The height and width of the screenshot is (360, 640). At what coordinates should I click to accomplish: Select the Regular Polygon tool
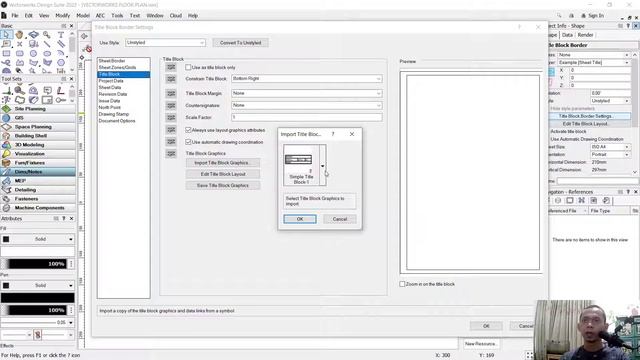pyautogui.click(x=61, y=63)
